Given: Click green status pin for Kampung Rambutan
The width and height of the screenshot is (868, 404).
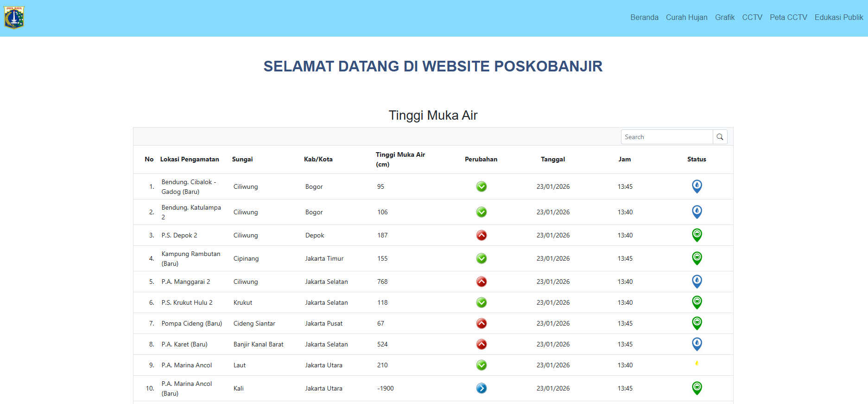Looking at the screenshot, I should pos(697,258).
